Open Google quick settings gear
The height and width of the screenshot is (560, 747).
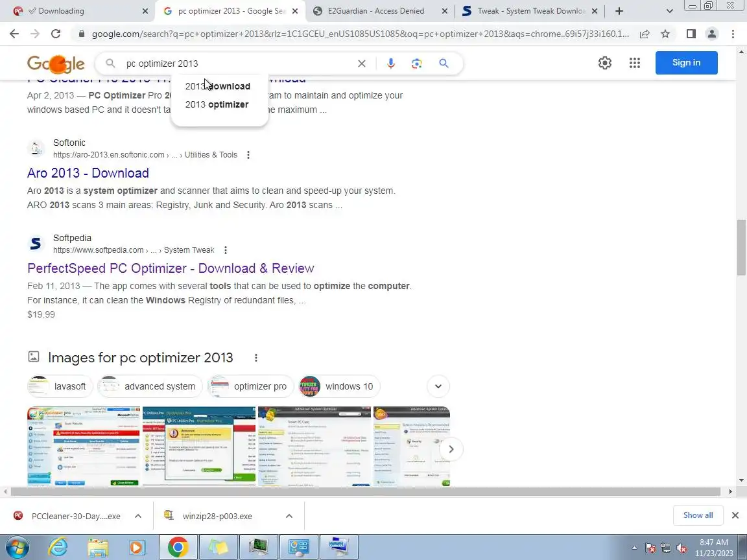pos(605,63)
